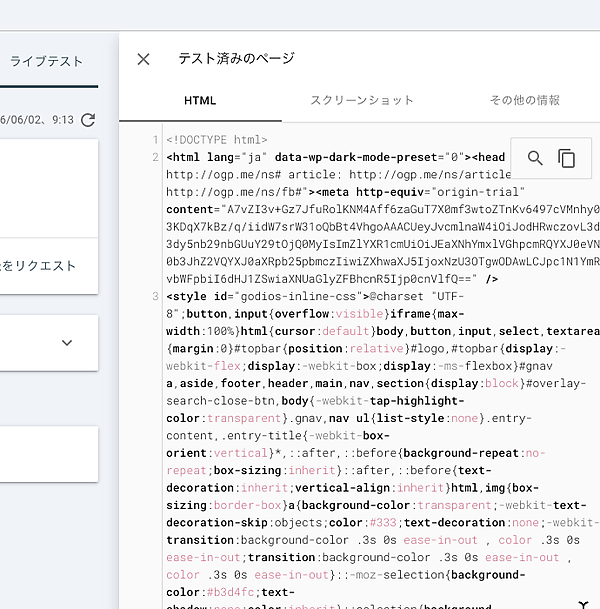Close the テスト済みのページ panel

coord(143,59)
